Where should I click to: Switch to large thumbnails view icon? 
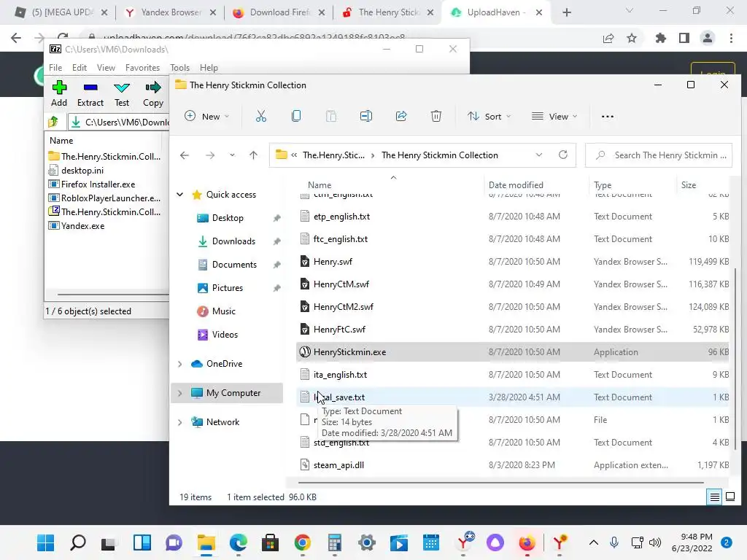coord(729,497)
